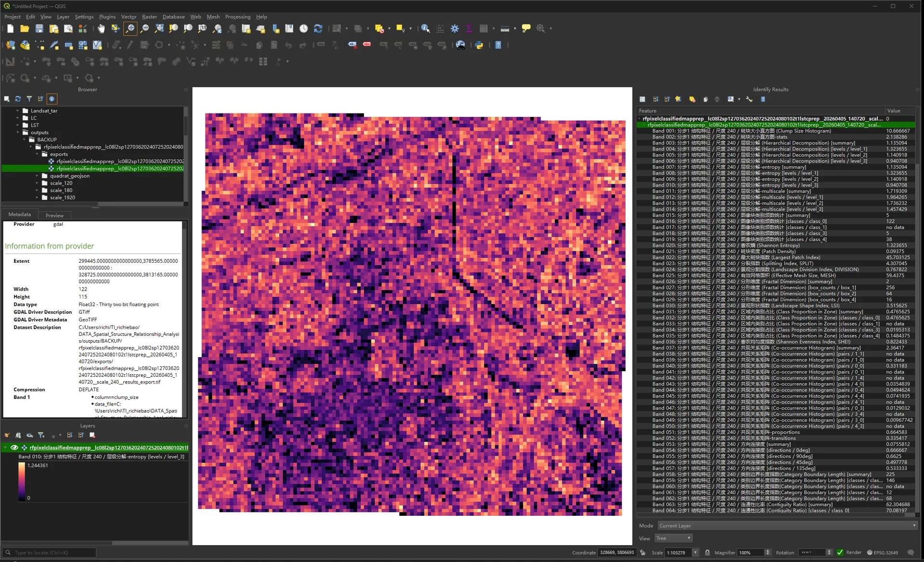Click the Messages log bubble in status bar
The width and height of the screenshot is (924, 562).
click(x=911, y=552)
